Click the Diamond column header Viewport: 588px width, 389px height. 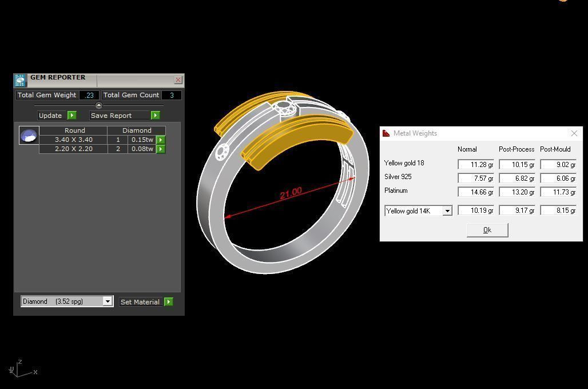pyautogui.click(x=137, y=130)
